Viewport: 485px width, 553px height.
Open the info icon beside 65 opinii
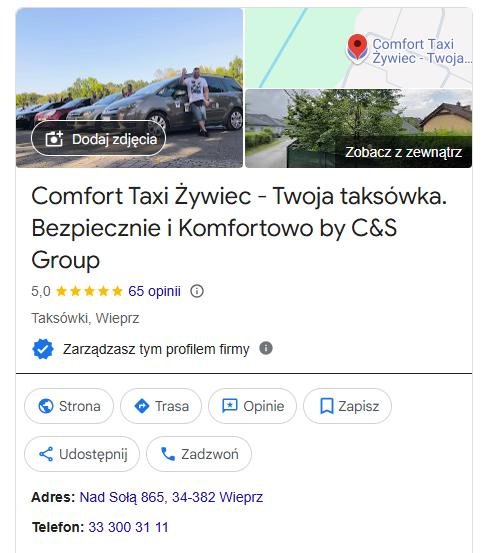click(x=197, y=291)
